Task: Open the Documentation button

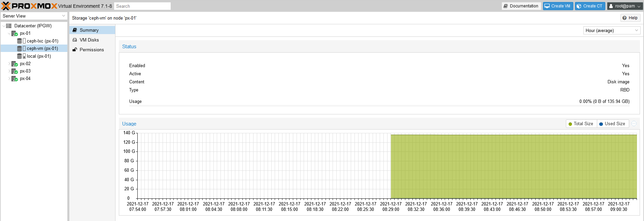Action: [x=521, y=6]
